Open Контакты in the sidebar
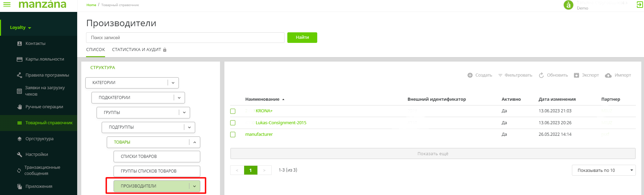This screenshot has width=644, height=195. click(35, 44)
